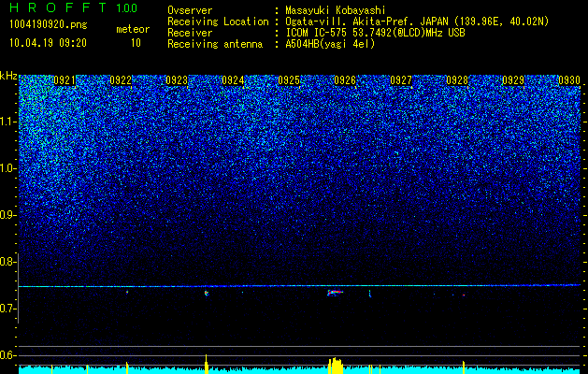Click the kHz axis unit label
This screenshot has height=374, width=588.
pos(8,76)
